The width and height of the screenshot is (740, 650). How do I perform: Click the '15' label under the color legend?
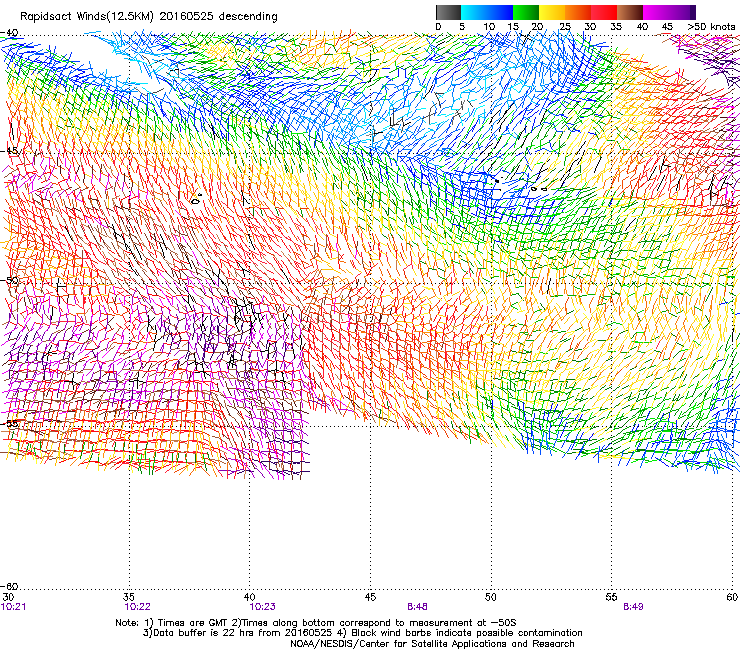click(513, 27)
